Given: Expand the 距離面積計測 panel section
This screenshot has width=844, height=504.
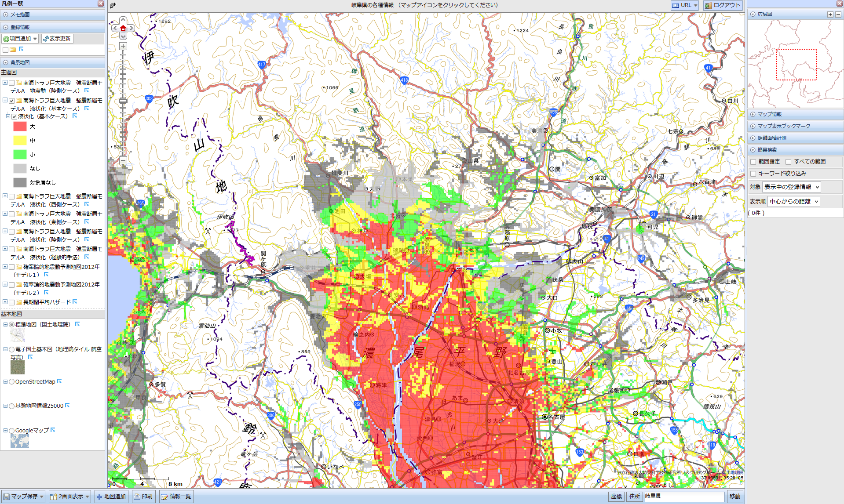Looking at the screenshot, I should coord(771,138).
